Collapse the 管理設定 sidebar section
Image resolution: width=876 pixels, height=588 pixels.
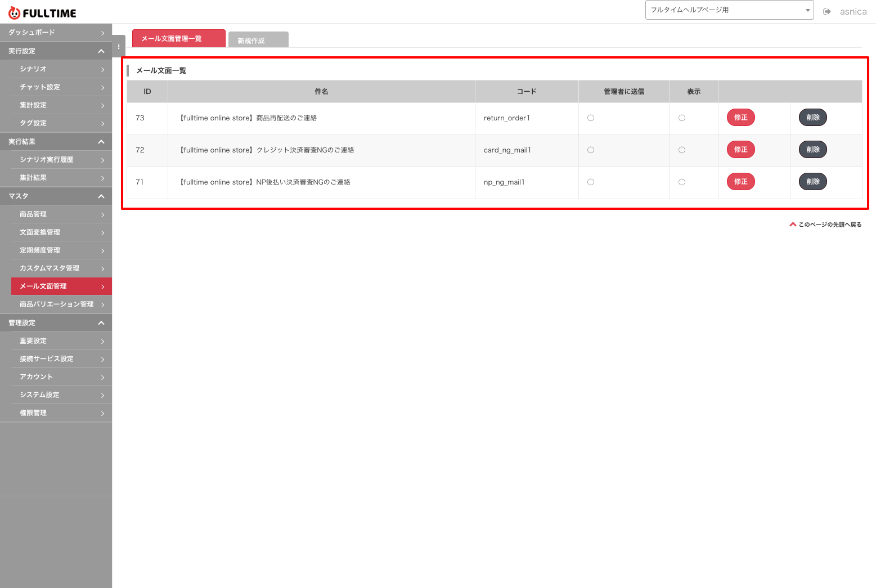pyautogui.click(x=56, y=323)
